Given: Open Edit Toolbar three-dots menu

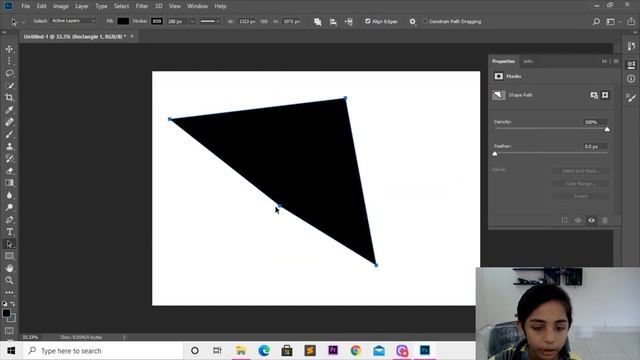Looking at the screenshot, I should [9, 293].
